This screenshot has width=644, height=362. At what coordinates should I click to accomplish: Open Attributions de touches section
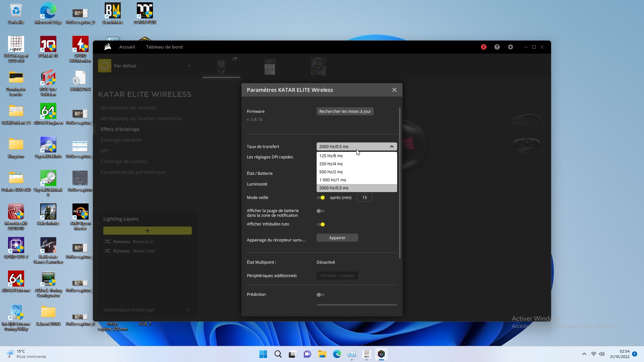(x=128, y=108)
